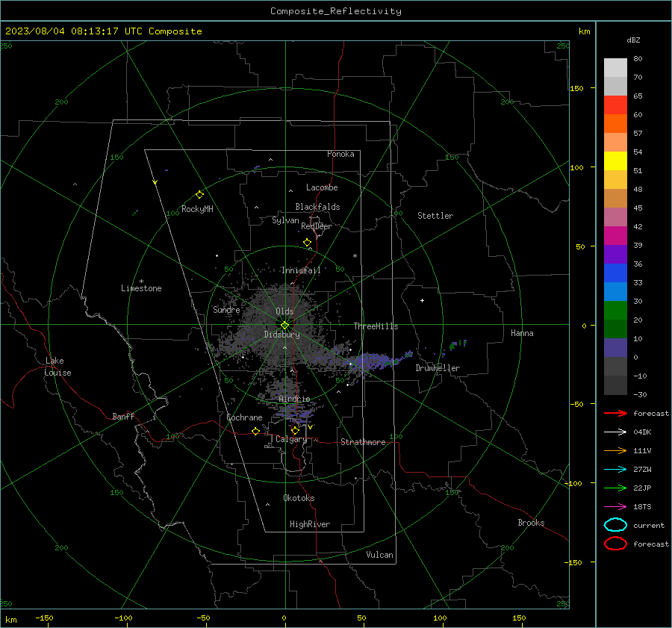Screen dimensions: 672x628
Task: Click the asterisk marker above Limestone label
Action: pyautogui.click(x=141, y=282)
